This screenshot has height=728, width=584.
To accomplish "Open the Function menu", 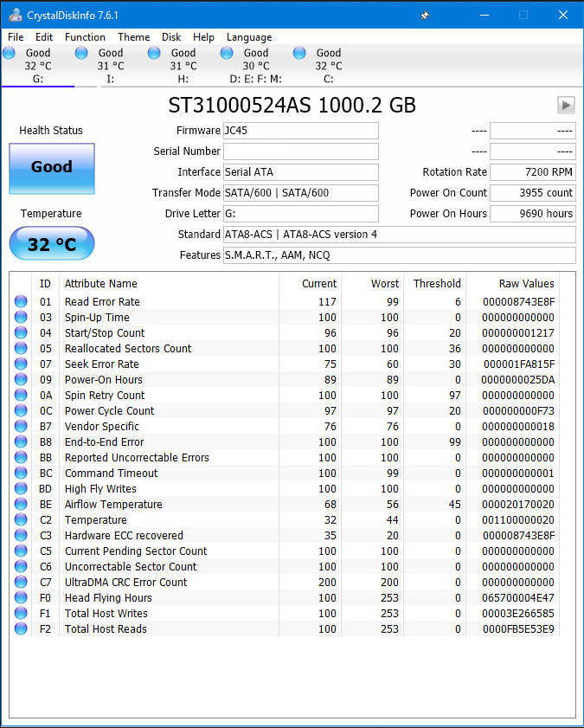I will pos(85,37).
